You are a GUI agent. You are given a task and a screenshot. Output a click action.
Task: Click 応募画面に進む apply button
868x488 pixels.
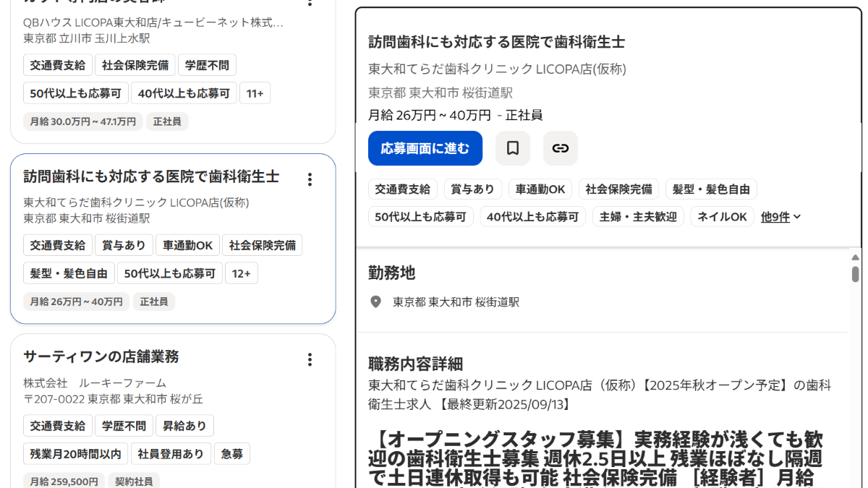(425, 148)
